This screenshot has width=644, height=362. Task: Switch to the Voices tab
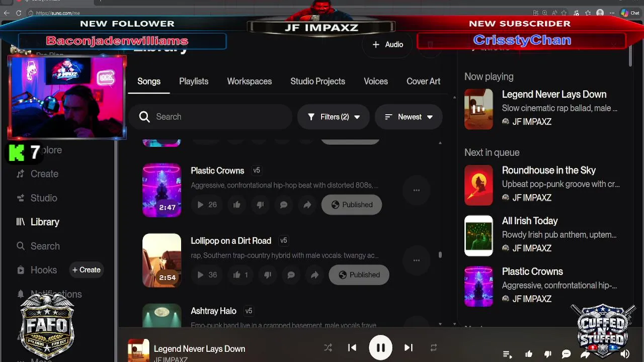(376, 81)
